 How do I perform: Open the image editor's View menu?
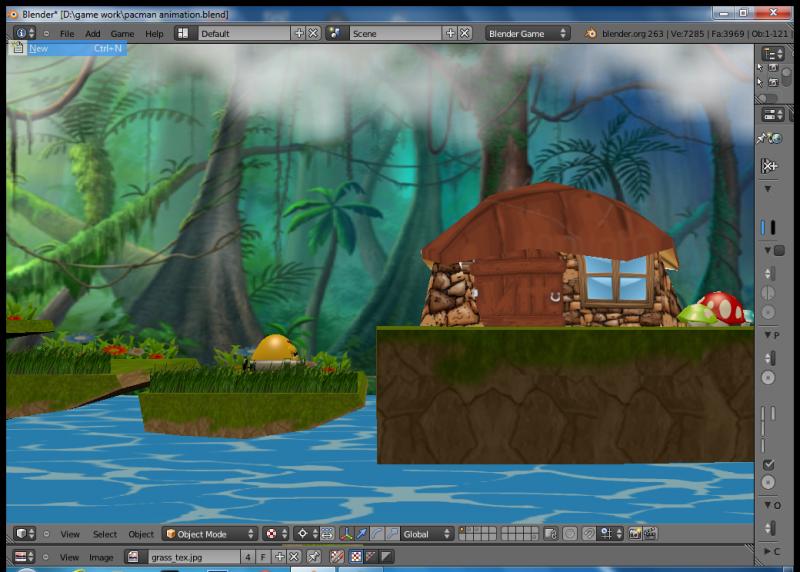(69, 557)
